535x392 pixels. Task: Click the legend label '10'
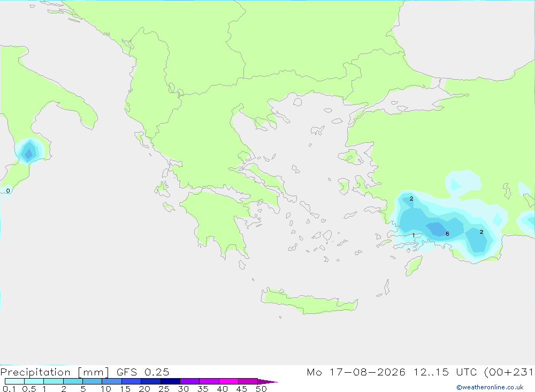pos(106,389)
